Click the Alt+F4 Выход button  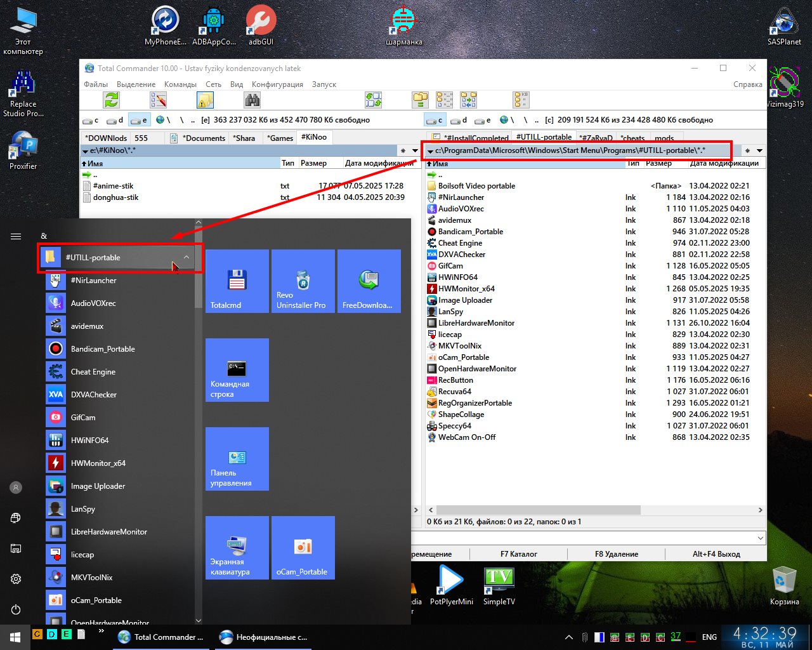click(716, 554)
